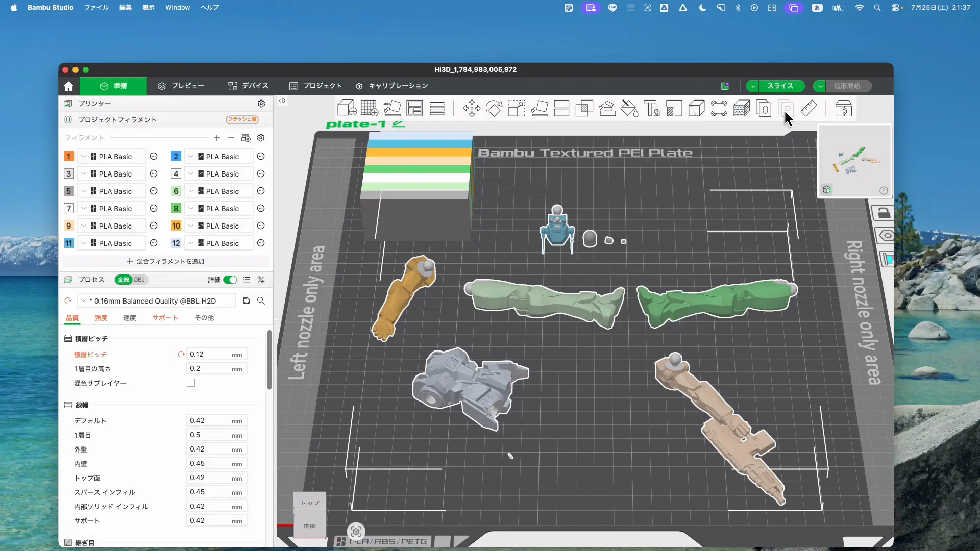Click the blue filament 2 color swatch
Screen dimensions: 980x551
tap(176, 156)
